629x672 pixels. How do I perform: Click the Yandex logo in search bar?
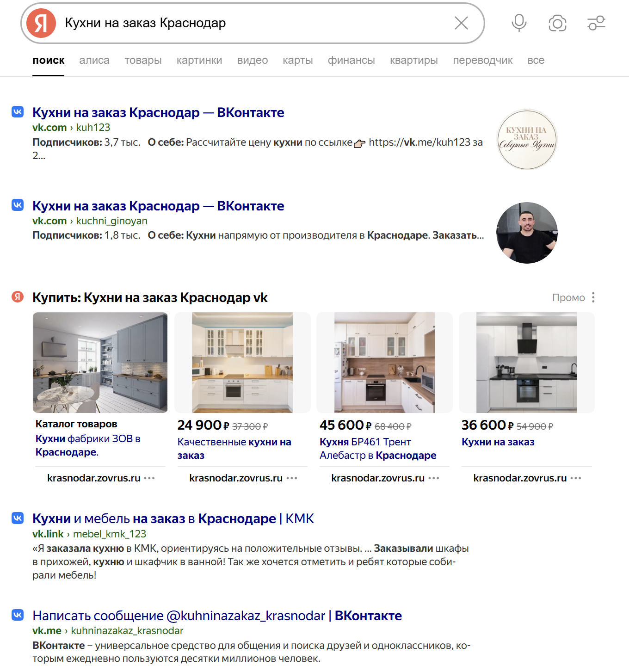[41, 23]
